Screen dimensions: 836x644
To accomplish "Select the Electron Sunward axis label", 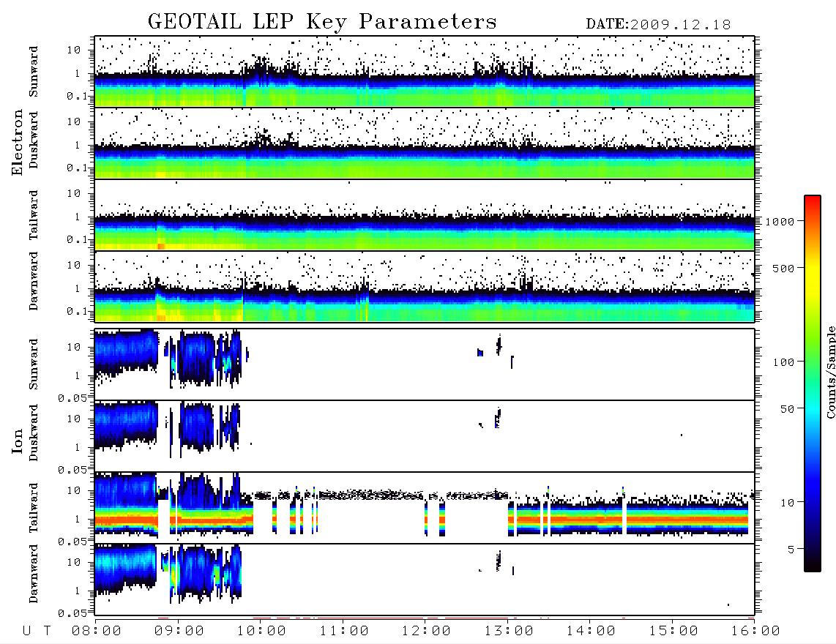I will (x=34, y=72).
